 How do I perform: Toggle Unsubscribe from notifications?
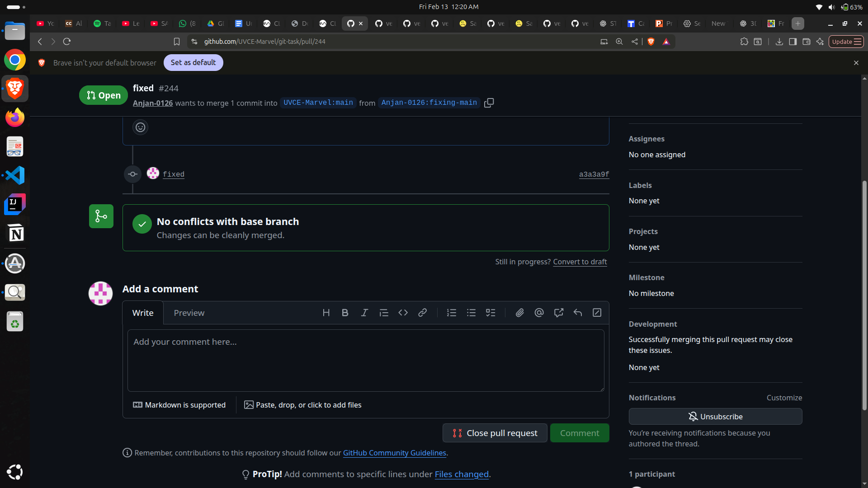[x=715, y=417]
